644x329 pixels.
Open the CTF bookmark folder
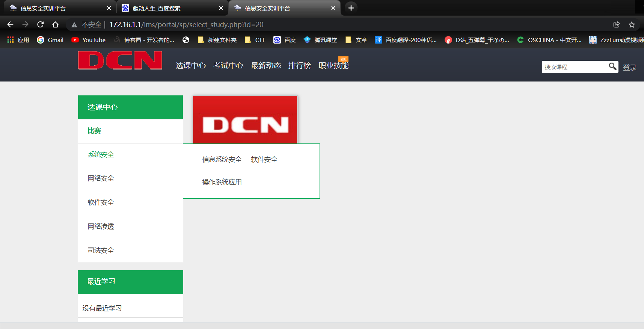pos(255,40)
